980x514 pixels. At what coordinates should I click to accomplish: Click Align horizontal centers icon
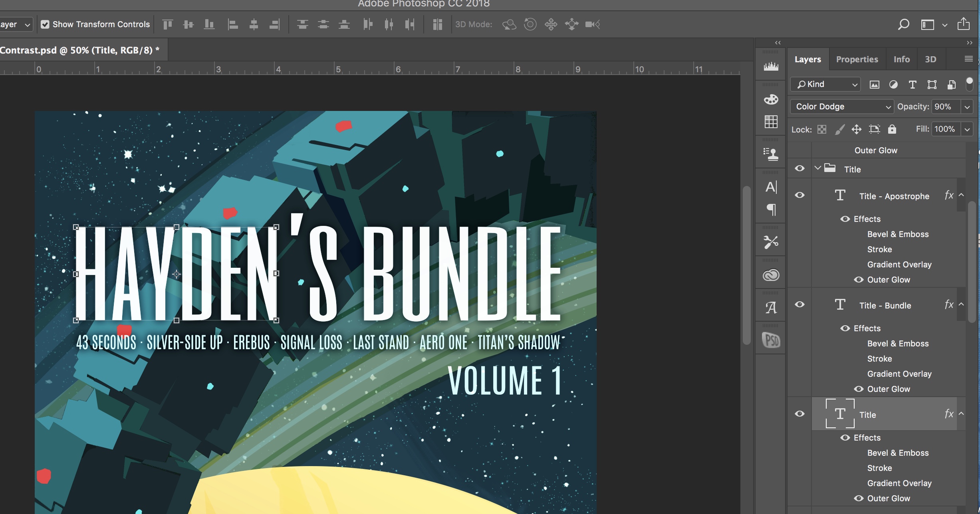pyautogui.click(x=254, y=24)
